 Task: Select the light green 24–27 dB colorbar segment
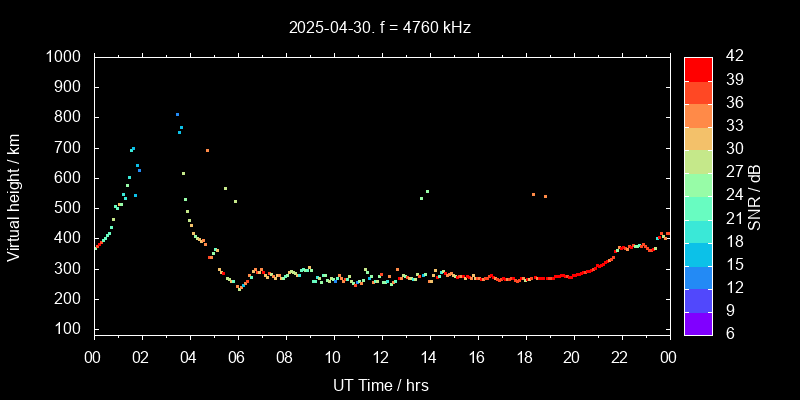coord(698,184)
